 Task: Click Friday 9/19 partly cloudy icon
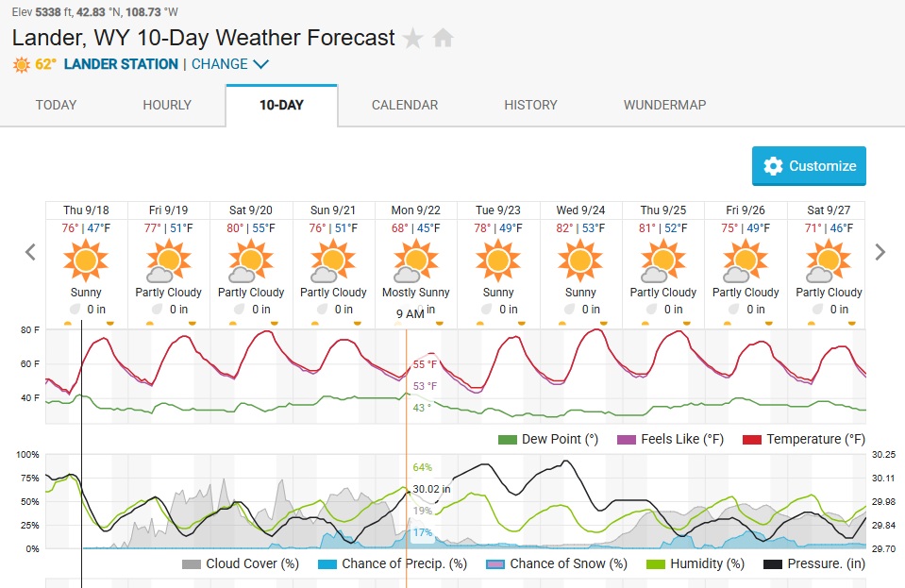coord(168,260)
